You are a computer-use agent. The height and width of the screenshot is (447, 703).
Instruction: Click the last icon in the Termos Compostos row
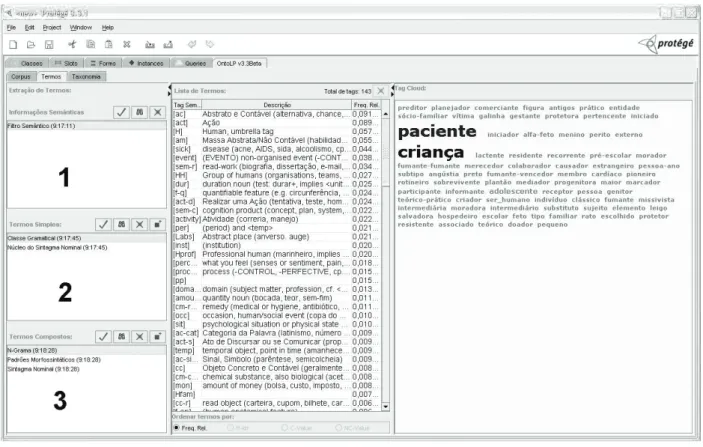[157, 336]
